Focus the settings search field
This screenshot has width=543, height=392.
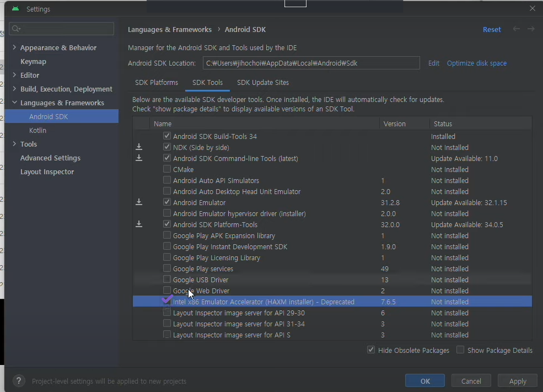(x=61, y=29)
